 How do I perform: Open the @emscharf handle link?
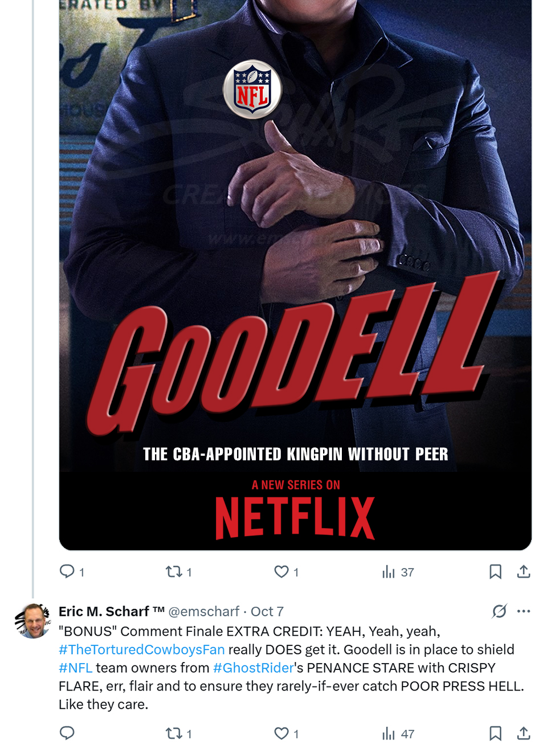click(203, 611)
